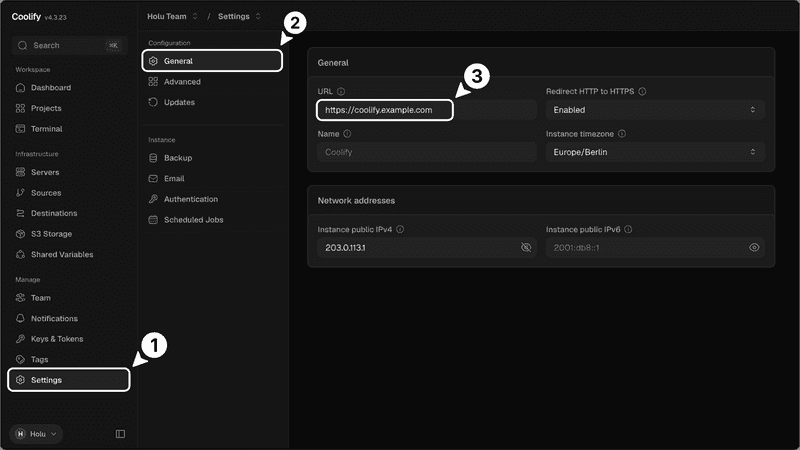This screenshot has width=800, height=450.
Task: Click the Scheduled Jobs calendar icon
Action: pos(153,220)
